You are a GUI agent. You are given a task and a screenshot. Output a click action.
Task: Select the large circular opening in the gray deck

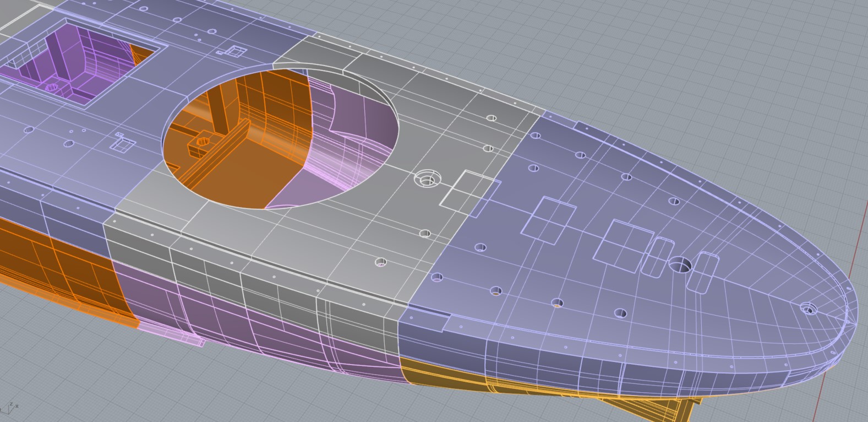pos(281,138)
